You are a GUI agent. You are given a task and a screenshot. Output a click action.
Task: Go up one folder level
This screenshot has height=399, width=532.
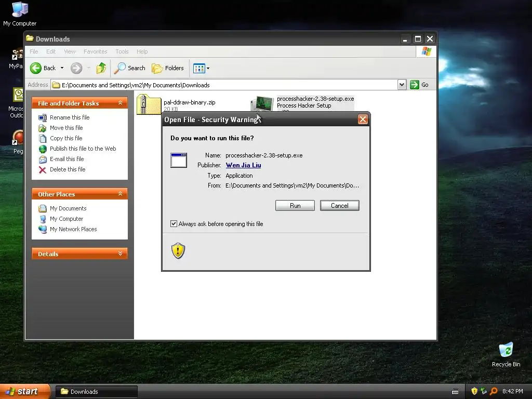tap(101, 68)
